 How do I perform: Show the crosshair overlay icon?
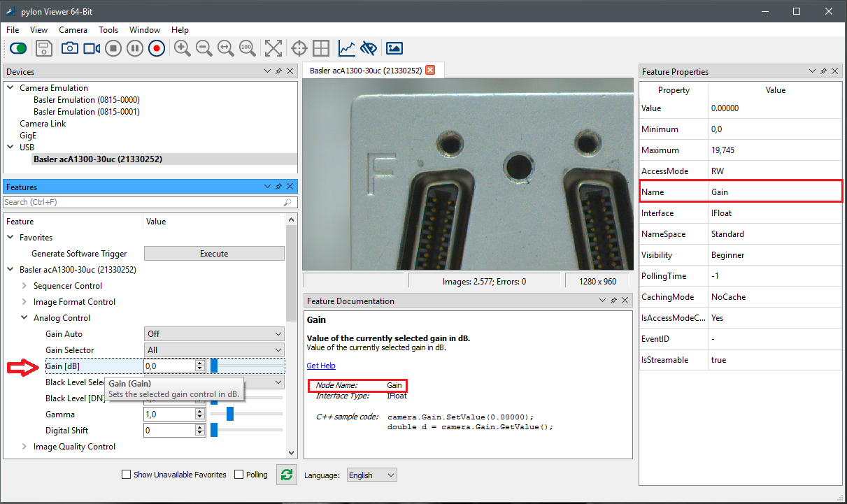[x=299, y=48]
